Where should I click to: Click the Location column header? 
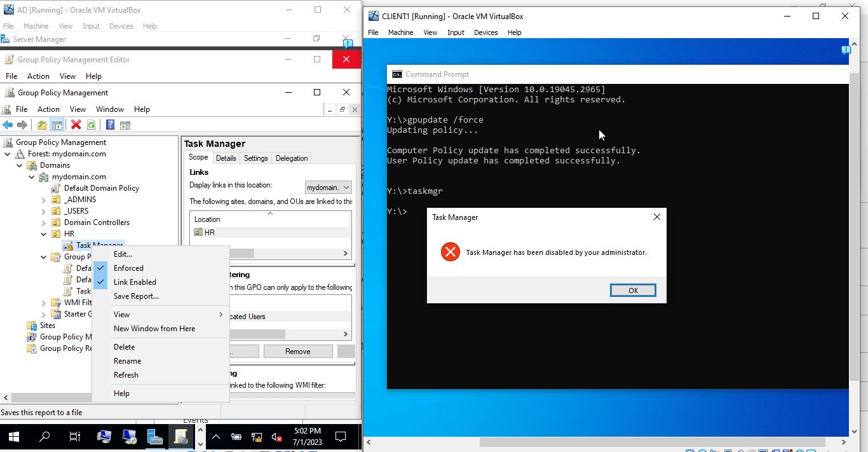coord(270,219)
